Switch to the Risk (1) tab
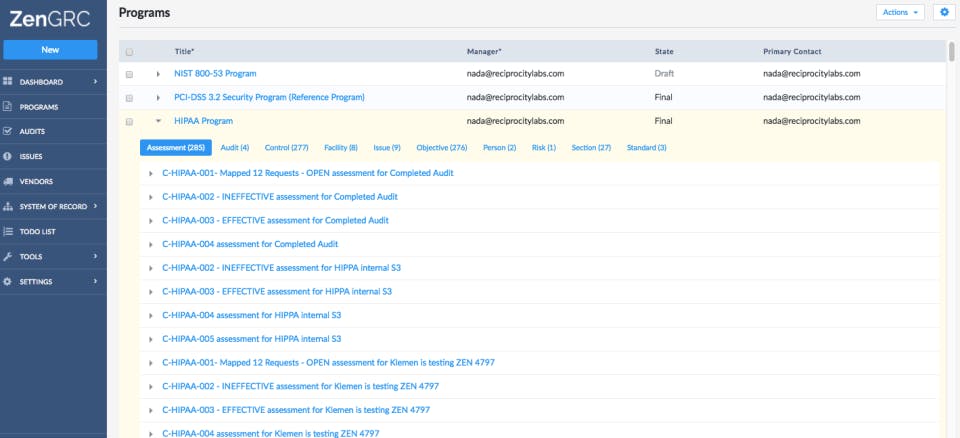 544,148
